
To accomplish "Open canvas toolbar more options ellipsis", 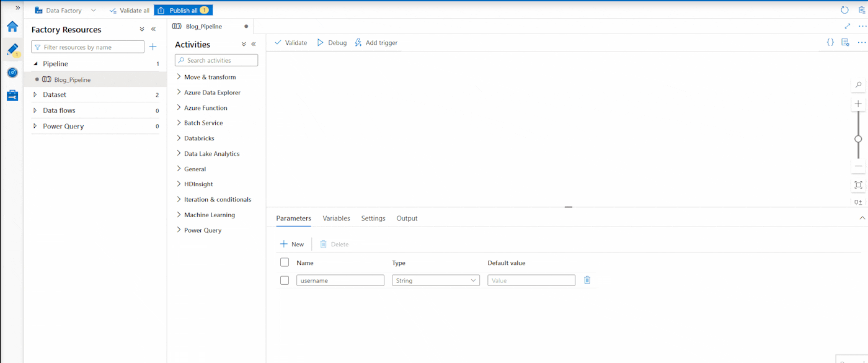I will coord(861,42).
